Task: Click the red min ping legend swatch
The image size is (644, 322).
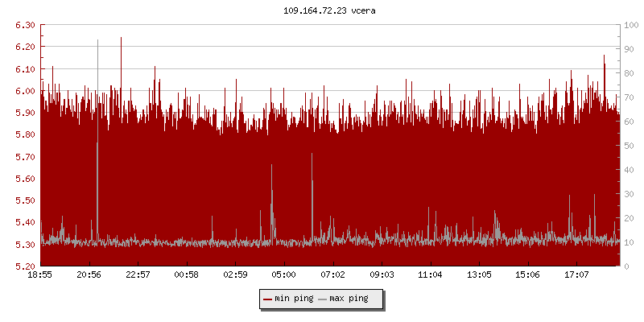Action: pos(267,299)
